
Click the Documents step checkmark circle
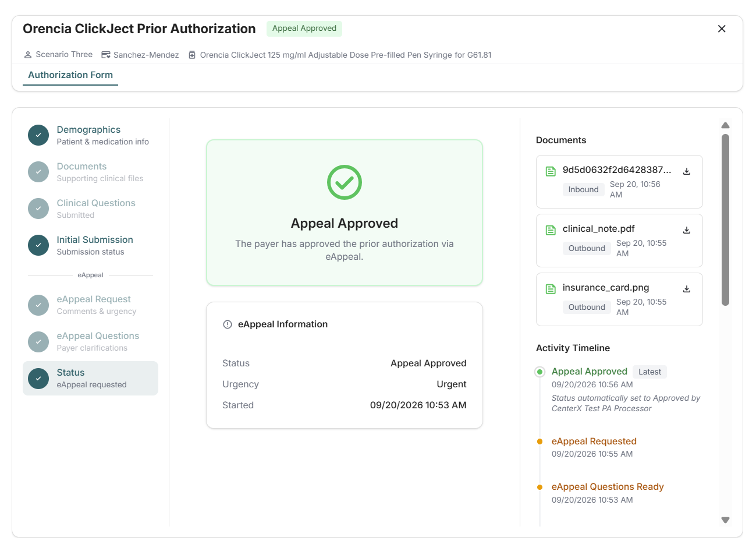click(x=38, y=172)
